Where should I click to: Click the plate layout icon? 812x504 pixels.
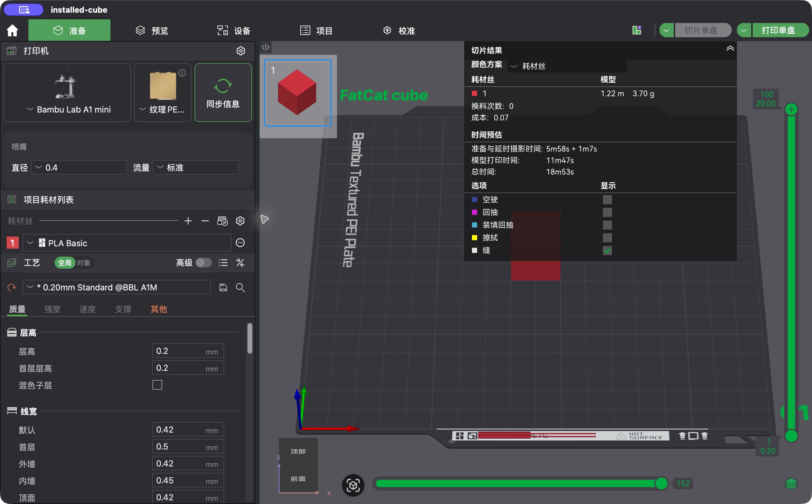(637, 30)
